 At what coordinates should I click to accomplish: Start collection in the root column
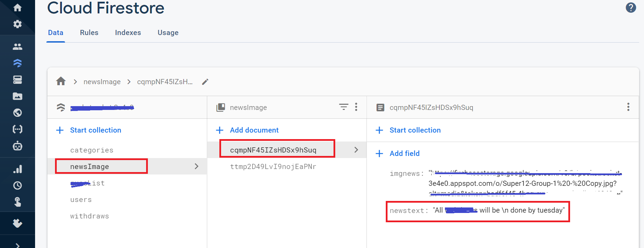click(x=96, y=130)
